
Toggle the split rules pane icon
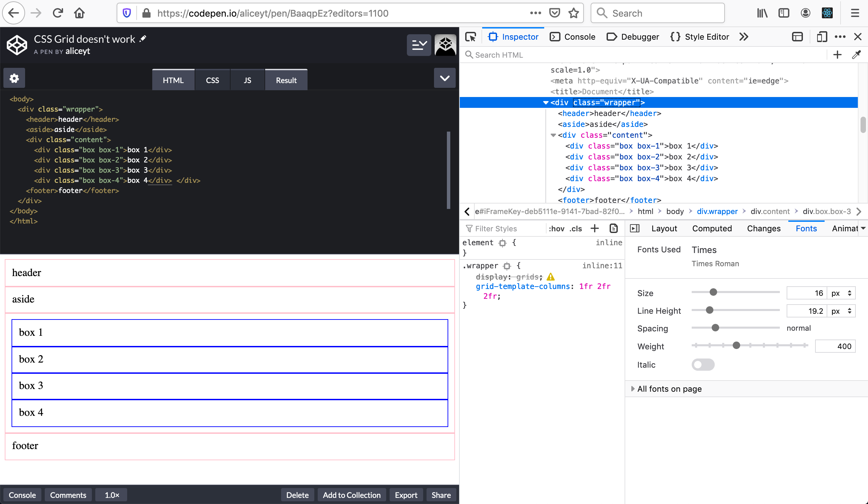634,228
